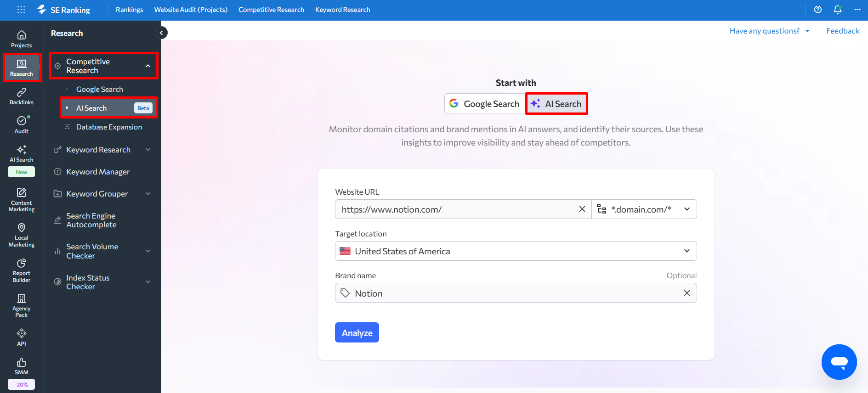Click the Research panel heading
The width and height of the screenshot is (868, 393).
pyautogui.click(x=67, y=33)
